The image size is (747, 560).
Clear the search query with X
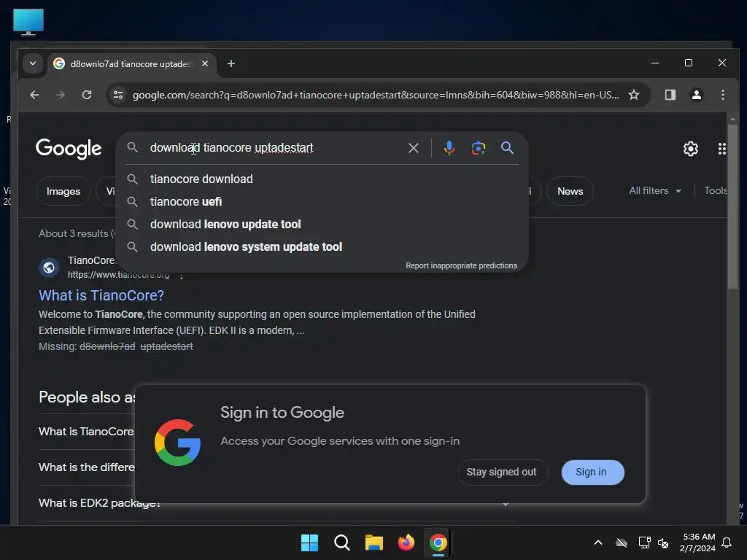click(x=414, y=148)
